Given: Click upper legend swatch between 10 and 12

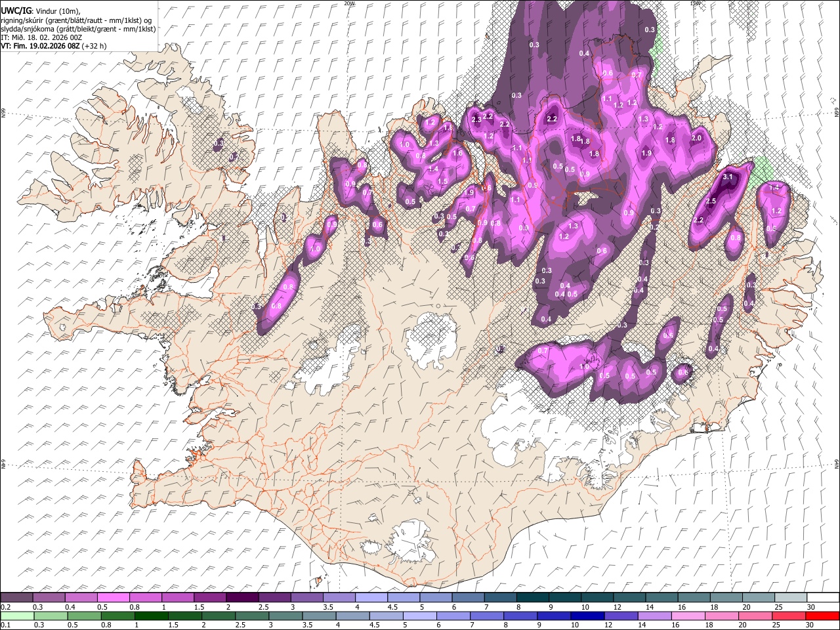Looking at the screenshot, I should point(597,598).
